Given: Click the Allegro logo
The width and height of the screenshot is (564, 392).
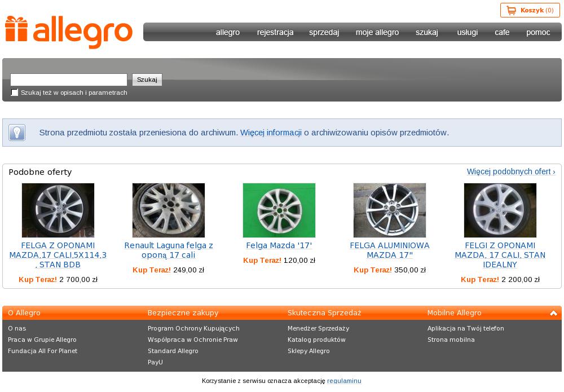Looking at the screenshot, I should click(x=69, y=32).
